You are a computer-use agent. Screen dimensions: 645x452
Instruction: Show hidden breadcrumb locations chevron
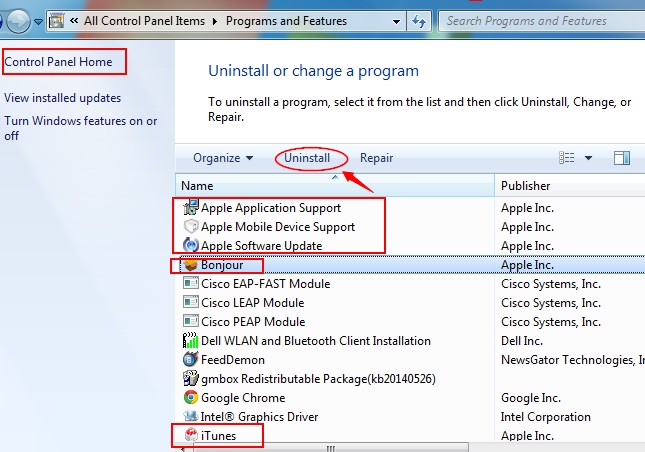[74, 21]
